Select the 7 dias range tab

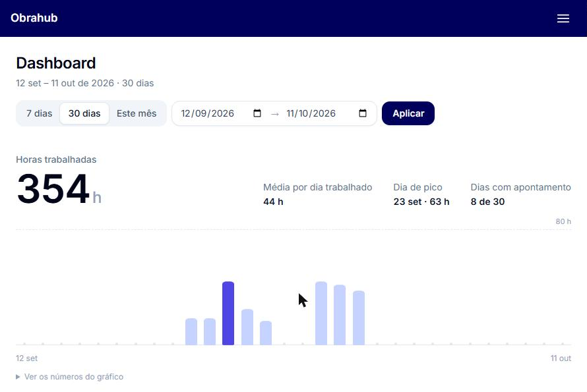[39, 113]
